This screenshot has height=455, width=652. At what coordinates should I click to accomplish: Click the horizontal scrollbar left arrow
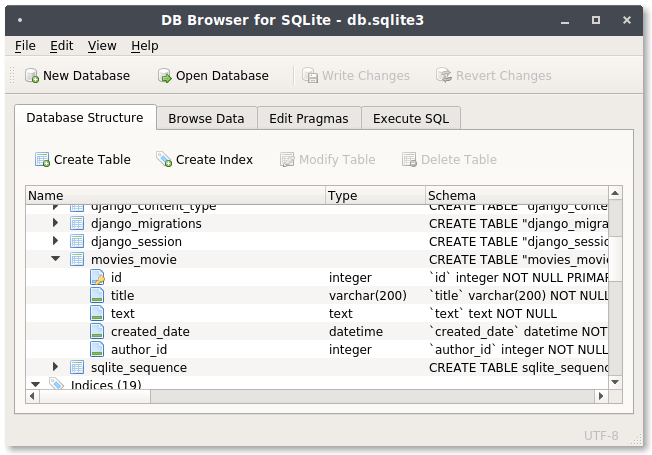click(x=32, y=396)
